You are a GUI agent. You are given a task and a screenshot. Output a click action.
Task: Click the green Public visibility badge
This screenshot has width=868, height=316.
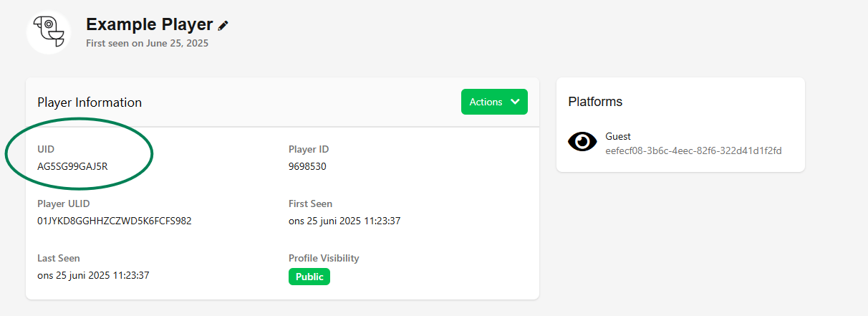[309, 277]
